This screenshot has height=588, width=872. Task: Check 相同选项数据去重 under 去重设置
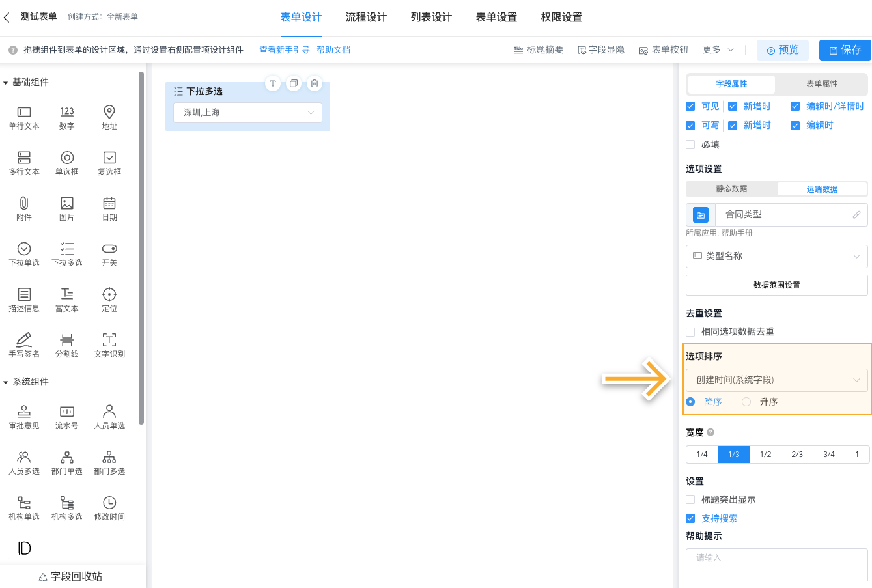690,331
